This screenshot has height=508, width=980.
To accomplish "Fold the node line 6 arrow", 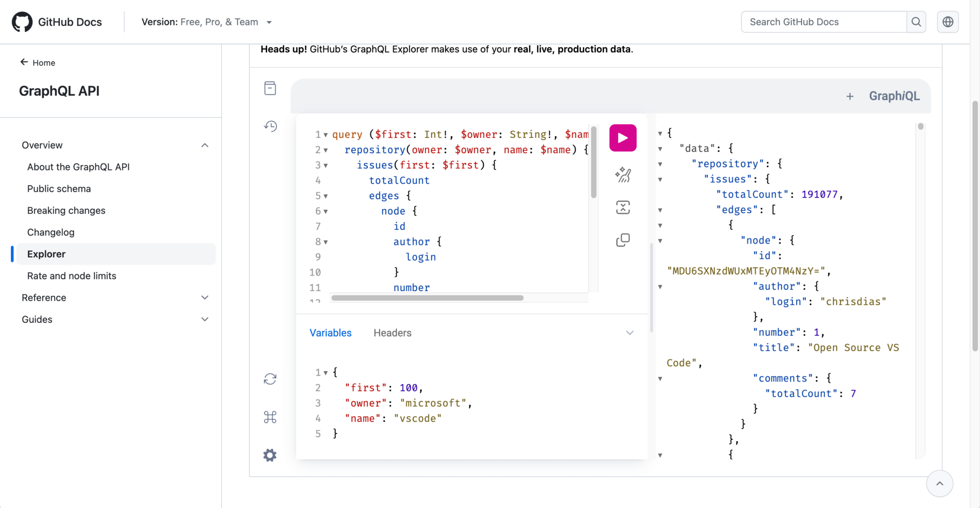I will point(325,212).
